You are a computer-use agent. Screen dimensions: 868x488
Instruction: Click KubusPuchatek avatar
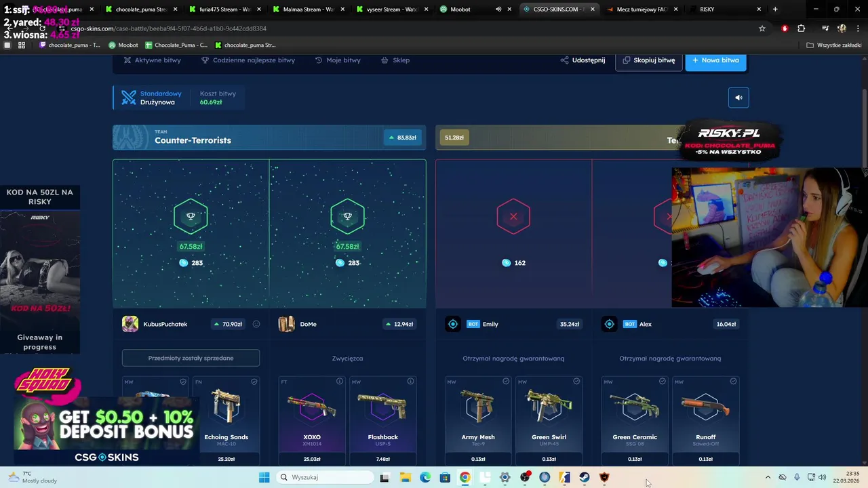tap(130, 324)
